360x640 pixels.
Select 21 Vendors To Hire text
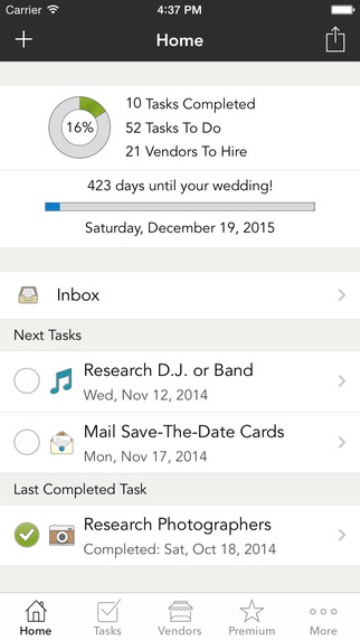[186, 152]
